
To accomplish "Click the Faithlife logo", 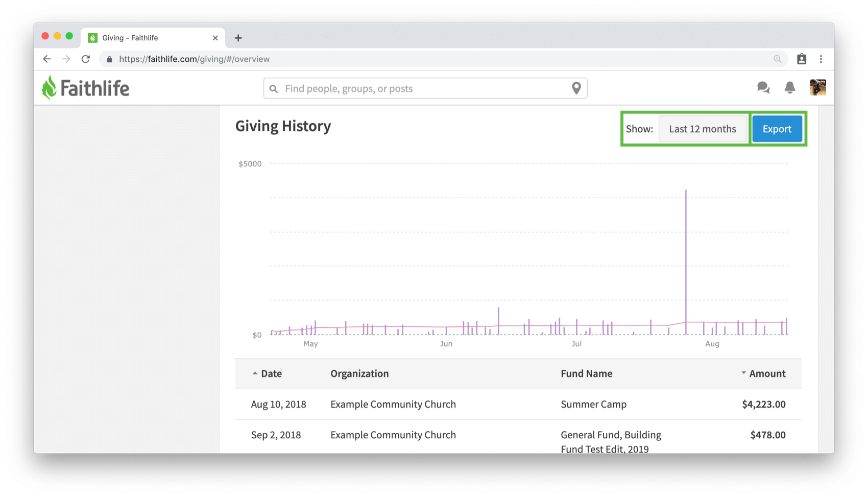I will tap(85, 88).
